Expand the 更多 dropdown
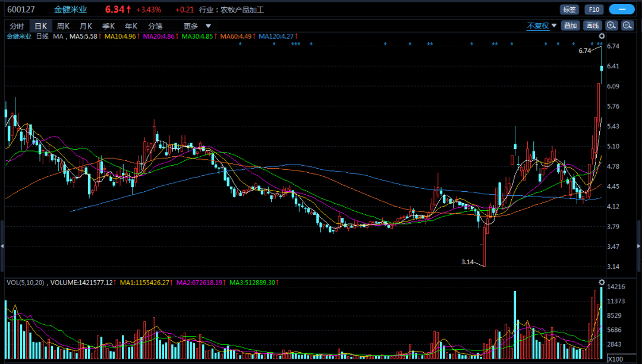The width and height of the screenshot is (642, 364). tap(197, 26)
